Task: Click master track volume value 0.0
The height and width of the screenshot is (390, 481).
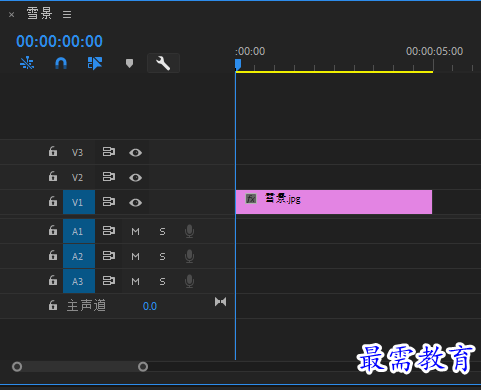Action: tap(150, 306)
